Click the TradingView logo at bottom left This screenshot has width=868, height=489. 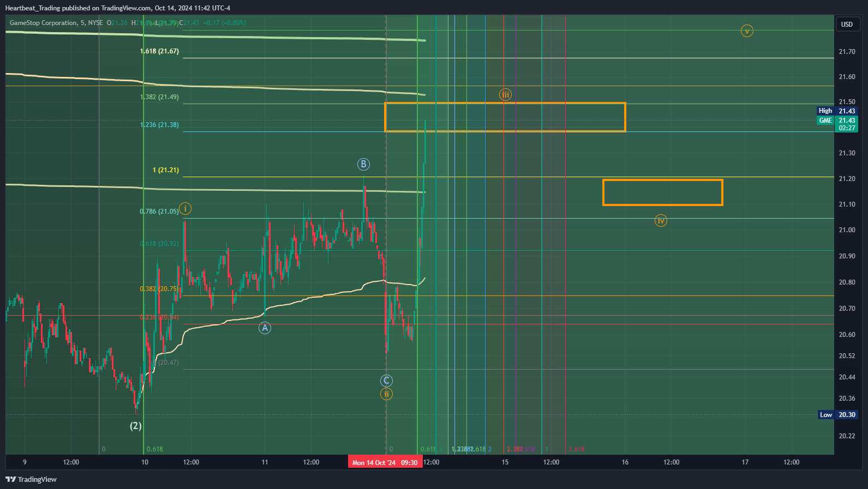point(31,479)
